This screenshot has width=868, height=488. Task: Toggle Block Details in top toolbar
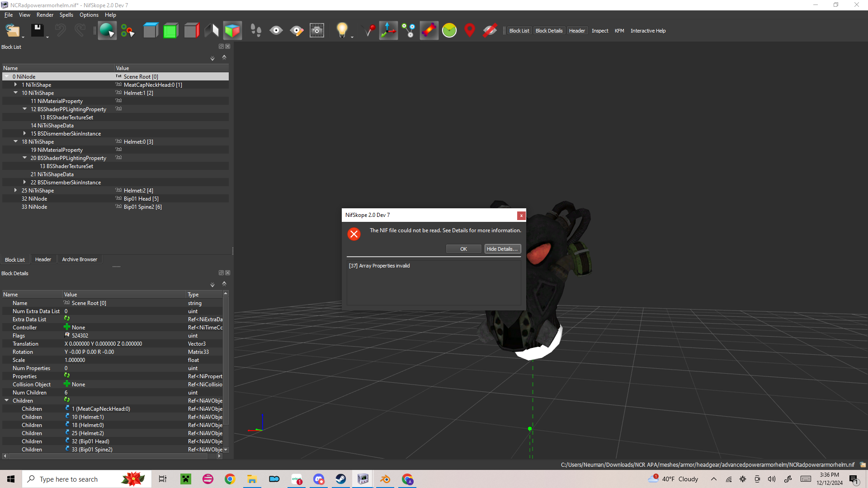pyautogui.click(x=549, y=31)
